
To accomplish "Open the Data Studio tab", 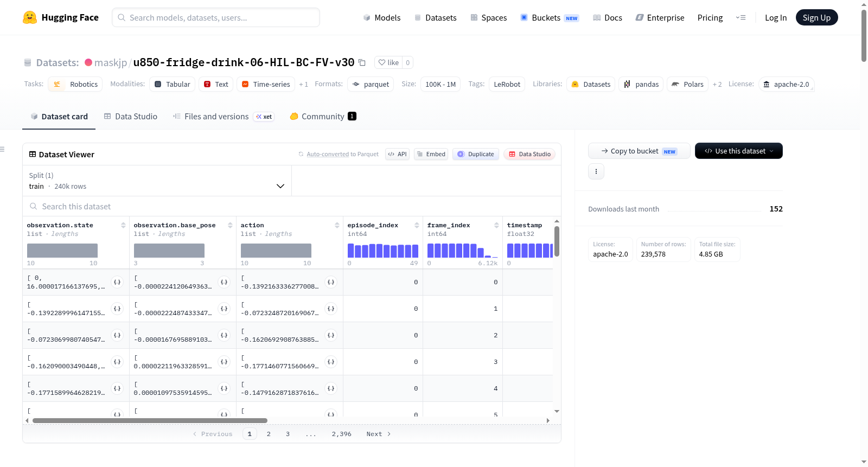I will pyautogui.click(x=131, y=117).
